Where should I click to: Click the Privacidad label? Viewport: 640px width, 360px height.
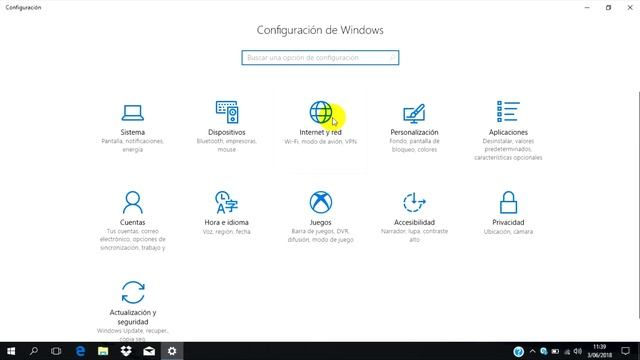coord(508,222)
